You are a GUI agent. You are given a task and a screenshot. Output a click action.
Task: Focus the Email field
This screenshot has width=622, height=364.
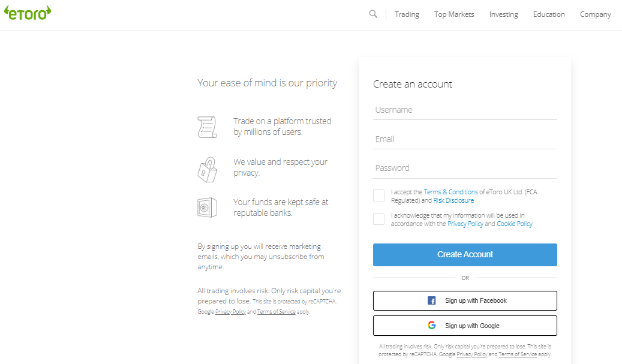[465, 140]
